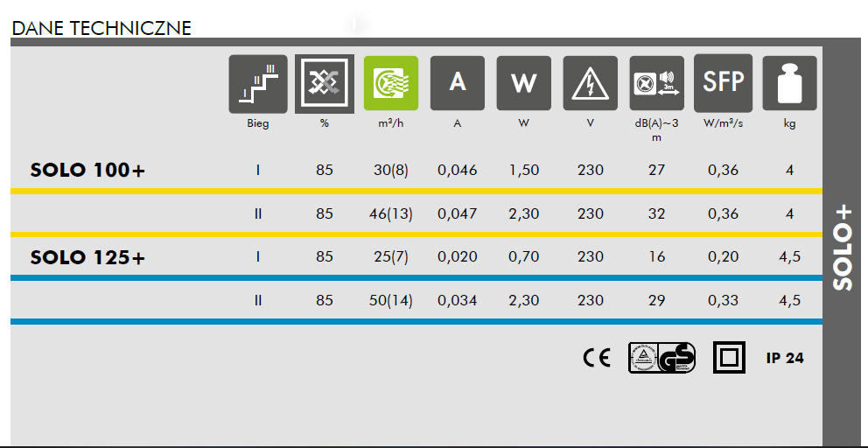This screenshot has width=868, height=448.
Task: Click the DANE TECHNICZNE heading
Action: [101, 28]
